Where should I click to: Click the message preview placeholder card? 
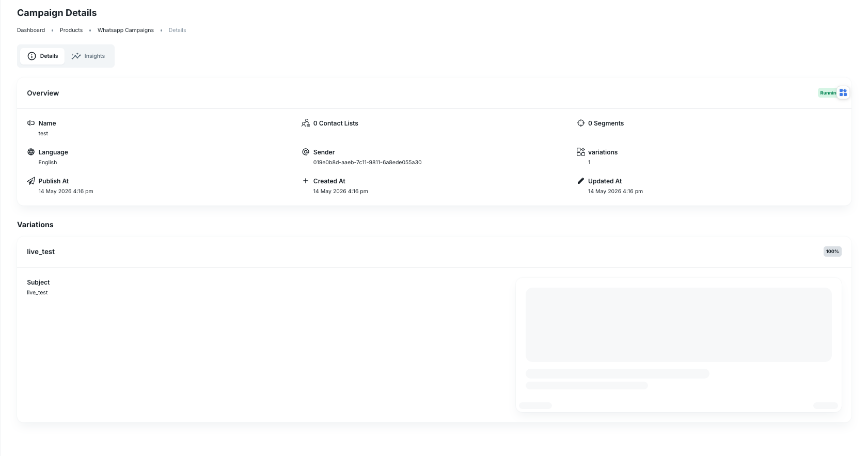pos(678,345)
